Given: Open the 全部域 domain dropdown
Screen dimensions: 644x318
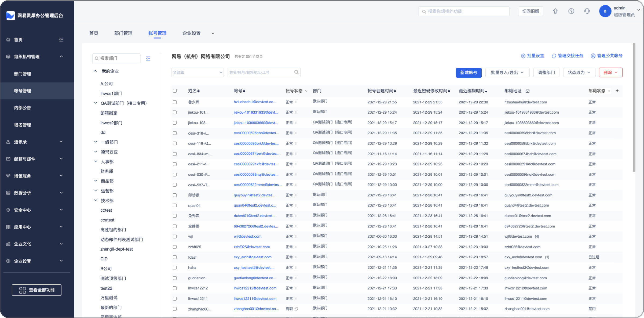Looking at the screenshot, I should [197, 72].
